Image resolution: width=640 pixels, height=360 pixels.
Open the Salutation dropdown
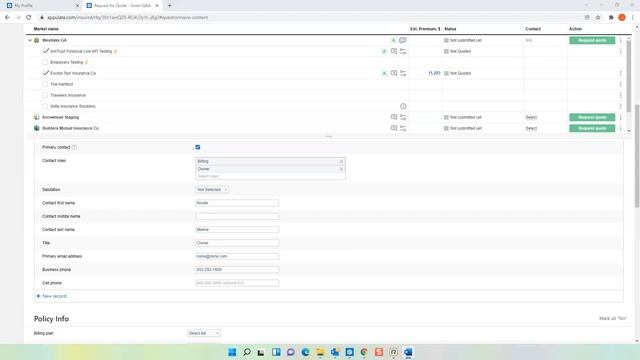tap(212, 189)
